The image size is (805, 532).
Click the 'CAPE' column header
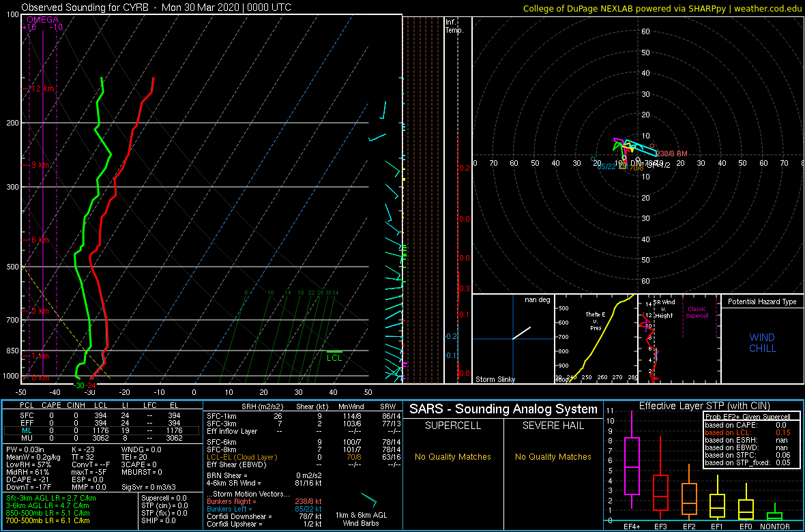51,406
